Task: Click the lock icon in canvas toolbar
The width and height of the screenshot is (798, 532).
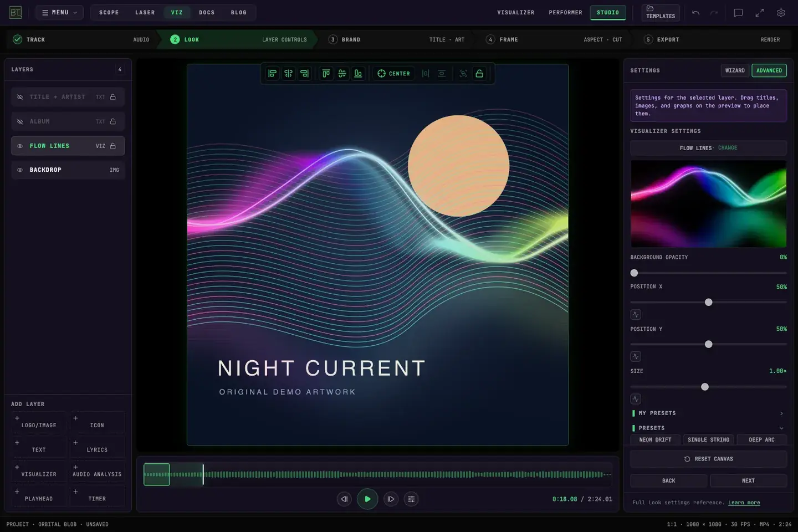Action: click(479, 74)
